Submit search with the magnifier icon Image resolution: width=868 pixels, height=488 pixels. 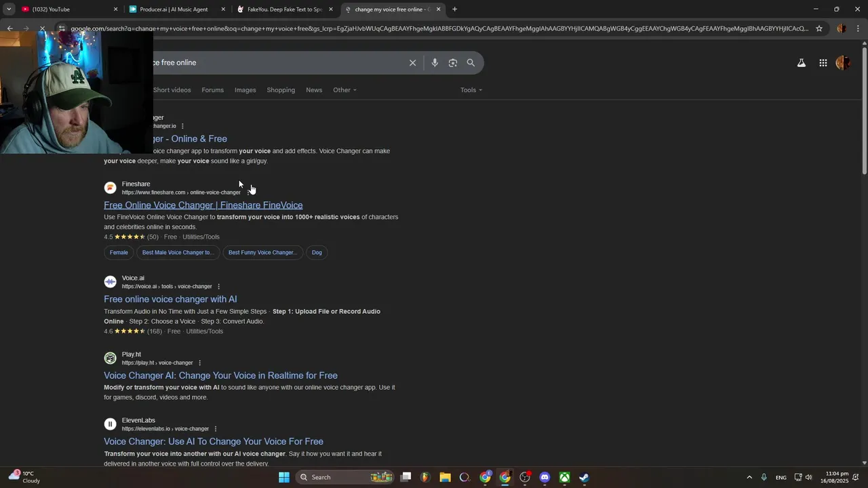point(471,62)
